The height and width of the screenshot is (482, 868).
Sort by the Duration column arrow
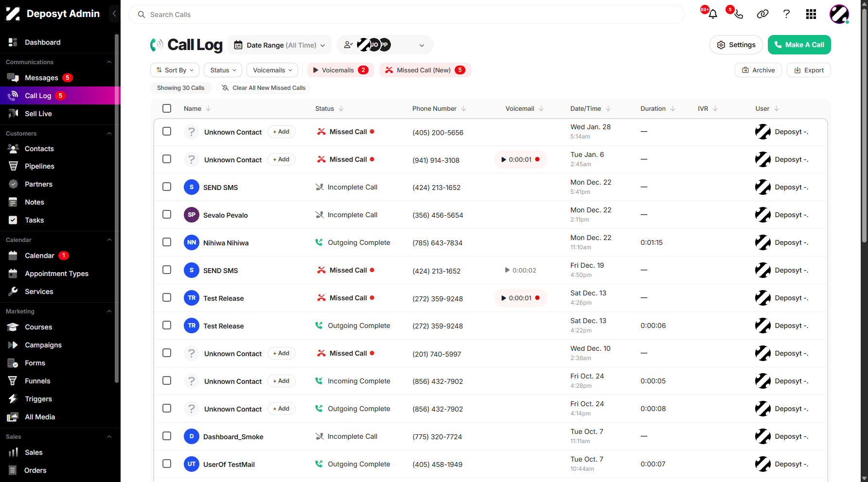click(673, 109)
